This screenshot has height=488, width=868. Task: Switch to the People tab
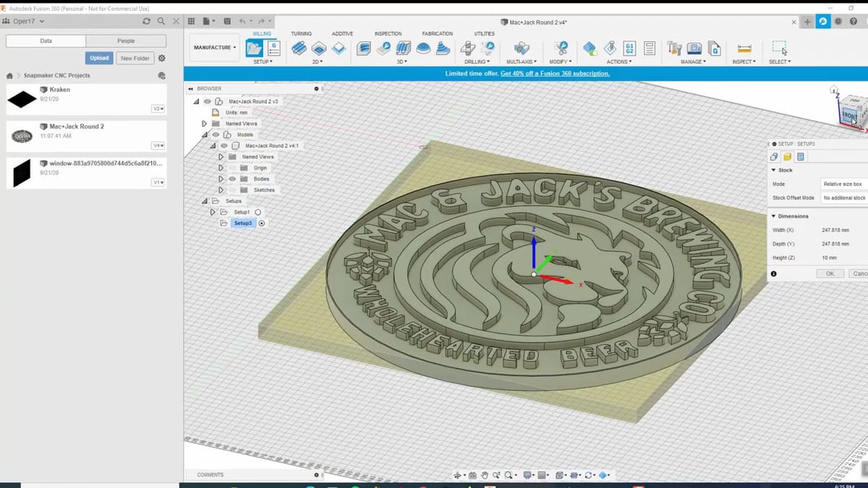point(126,41)
